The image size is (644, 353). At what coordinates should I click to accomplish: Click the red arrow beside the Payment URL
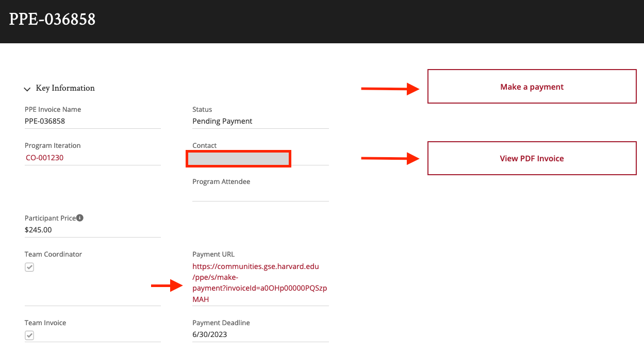click(167, 287)
